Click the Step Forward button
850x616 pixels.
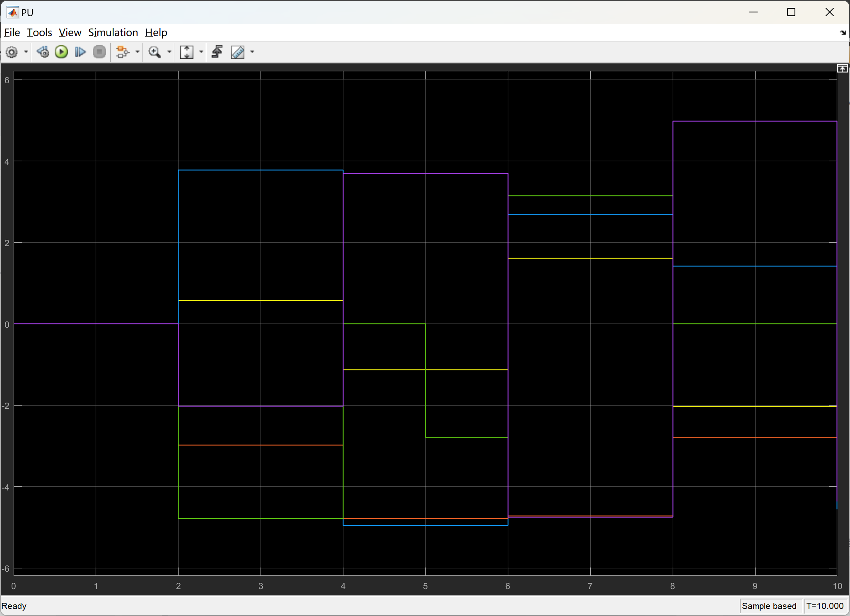[80, 52]
